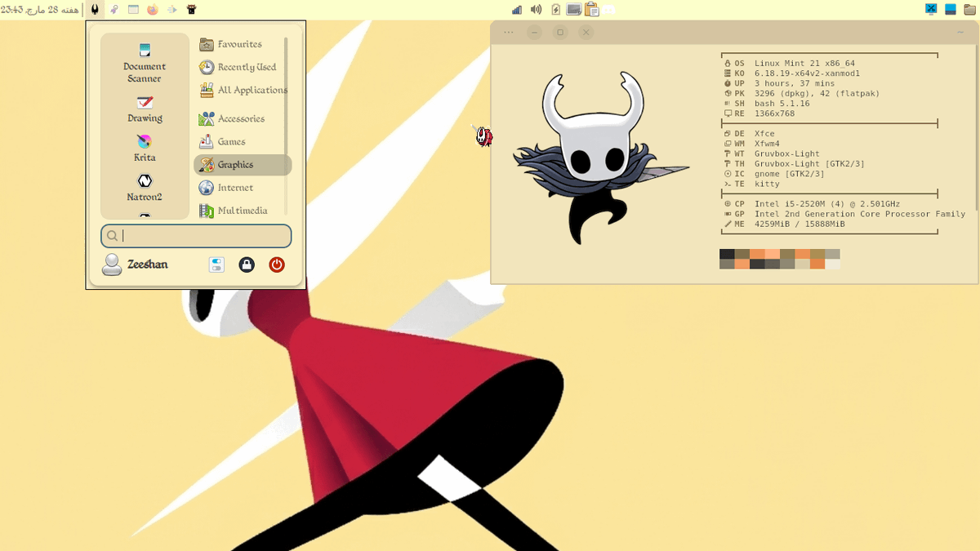The image size is (980, 551).
Task: Click the purple rocket launcher in panel
Action: pyautogui.click(x=114, y=10)
